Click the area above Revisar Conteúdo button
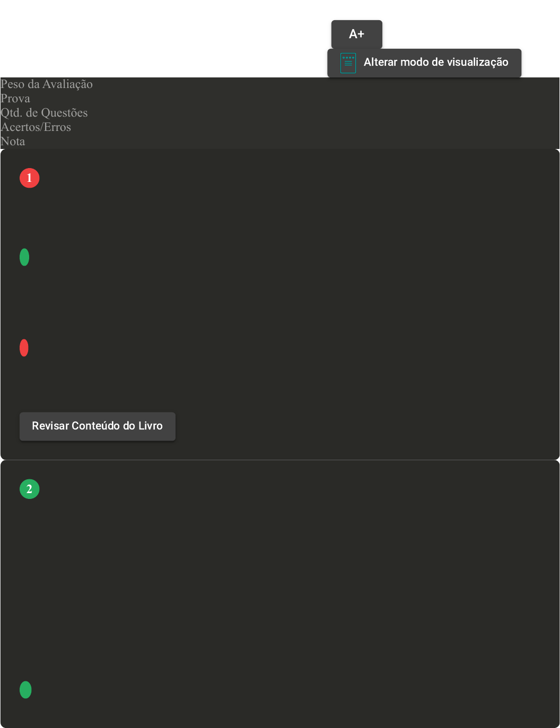 [x=98, y=387]
